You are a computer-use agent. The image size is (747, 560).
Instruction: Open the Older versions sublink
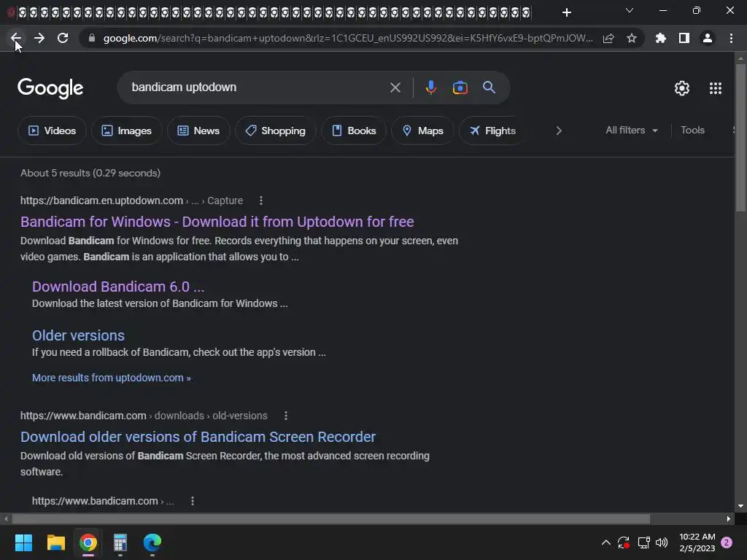pyautogui.click(x=78, y=335)
